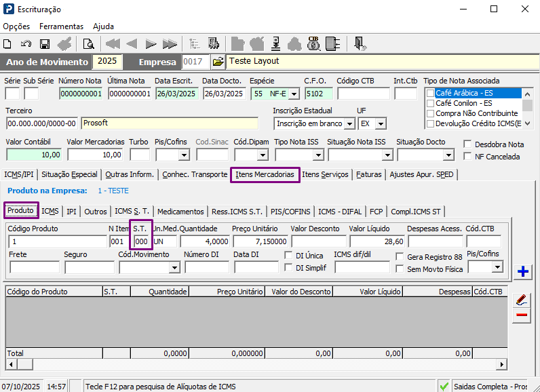Add item with the blue plus button
540x392 pixels.
coord(523,271)
